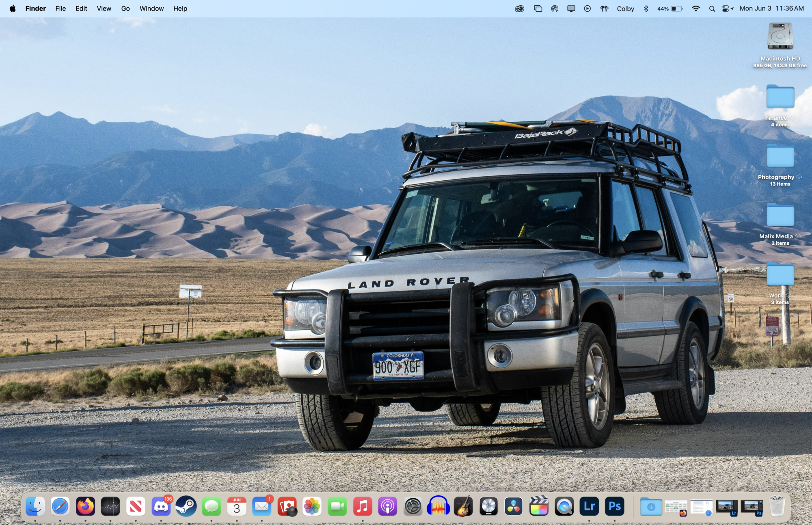Restore the minimized Firefox window in the Dock
The width and height of the screenshot is (812, 525).
point(676,508)
